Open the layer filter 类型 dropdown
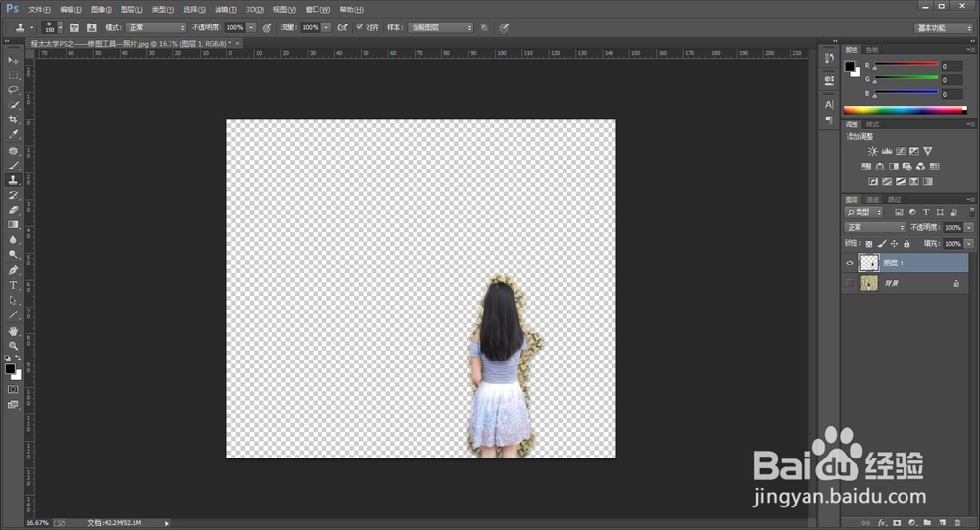 coord(863,212)
